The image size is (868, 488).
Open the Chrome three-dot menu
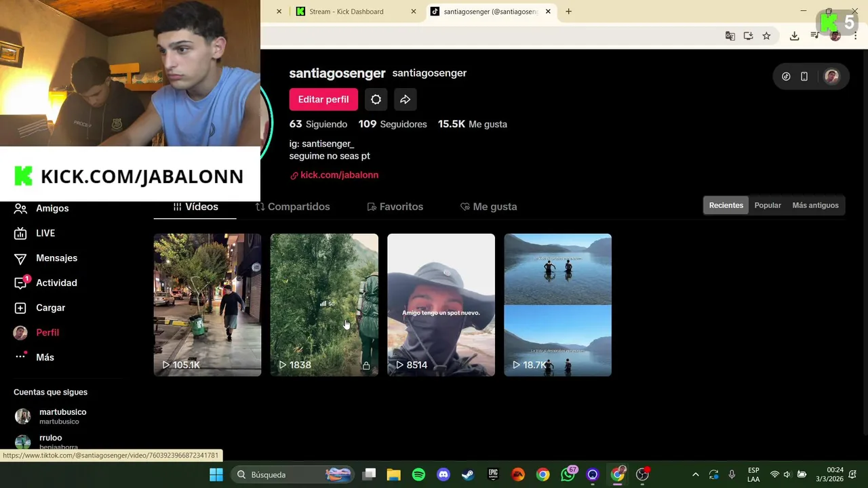pos(855,36)
